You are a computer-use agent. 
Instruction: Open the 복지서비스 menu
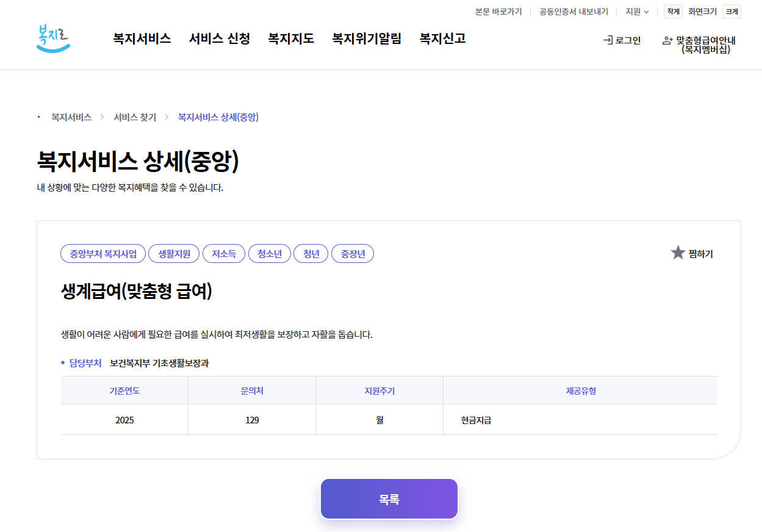(x=142, y=38)
